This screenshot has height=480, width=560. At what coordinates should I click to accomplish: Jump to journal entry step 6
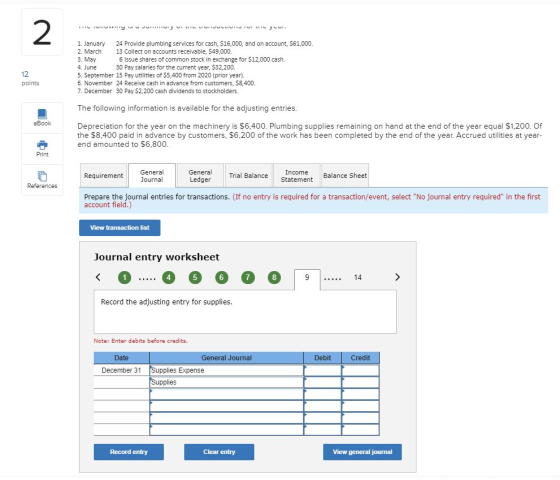pyautogui.click(x=221, y=278)
